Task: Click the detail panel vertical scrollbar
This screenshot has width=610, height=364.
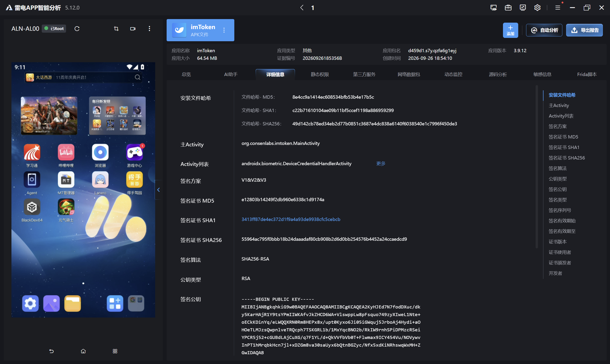Action: (x=537, y=167)
